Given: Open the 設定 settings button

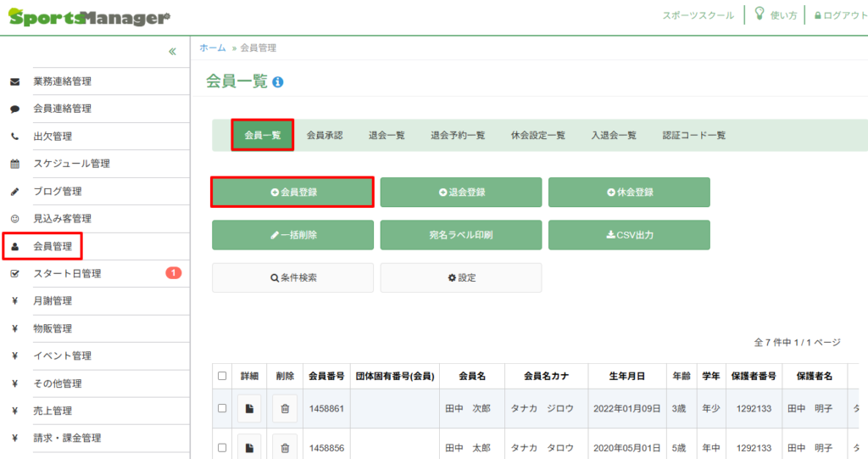Looking at the screenshot, I should tap(461, 277).
